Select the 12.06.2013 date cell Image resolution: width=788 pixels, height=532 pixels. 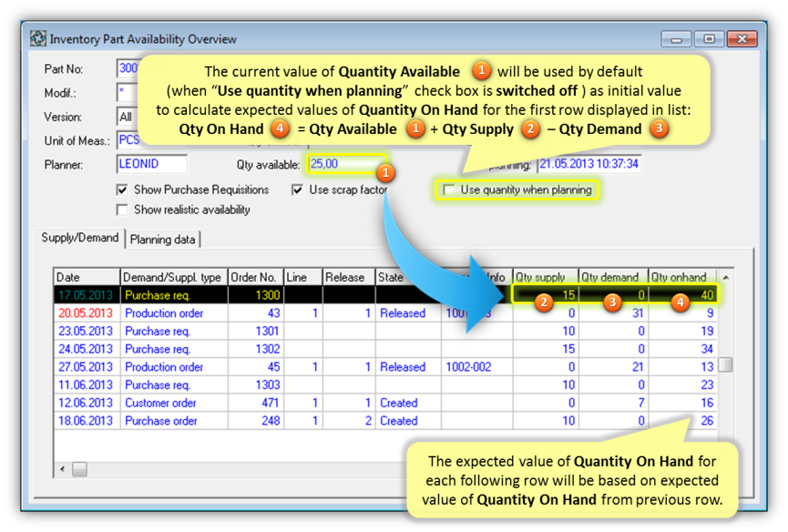pos(86,403)
